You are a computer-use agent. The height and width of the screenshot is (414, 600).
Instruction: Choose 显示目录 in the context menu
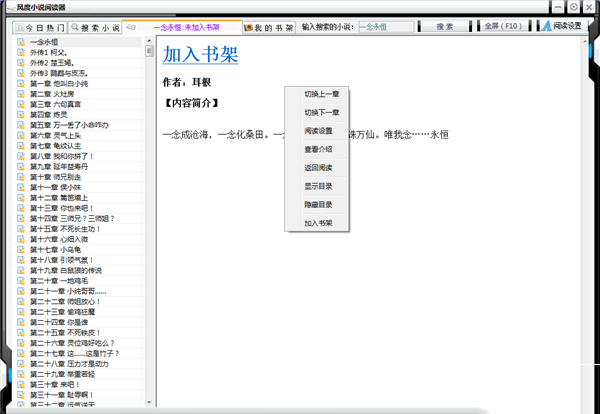(318, 186)
